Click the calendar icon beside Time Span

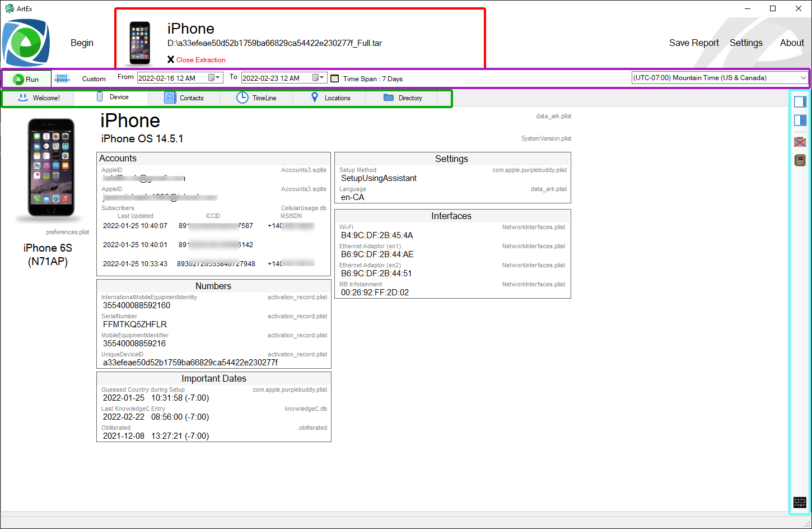[x=335, y=78]
